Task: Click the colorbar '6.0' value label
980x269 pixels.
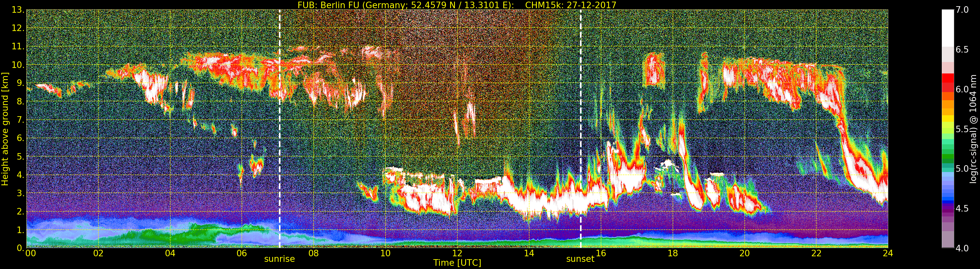Action: (x=962, y=89)
